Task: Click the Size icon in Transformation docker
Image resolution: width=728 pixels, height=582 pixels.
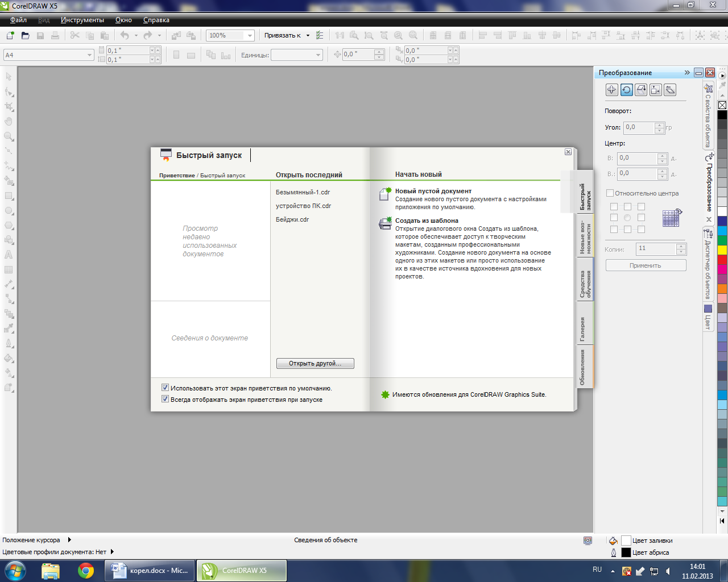Action: (x=656, y=90)
